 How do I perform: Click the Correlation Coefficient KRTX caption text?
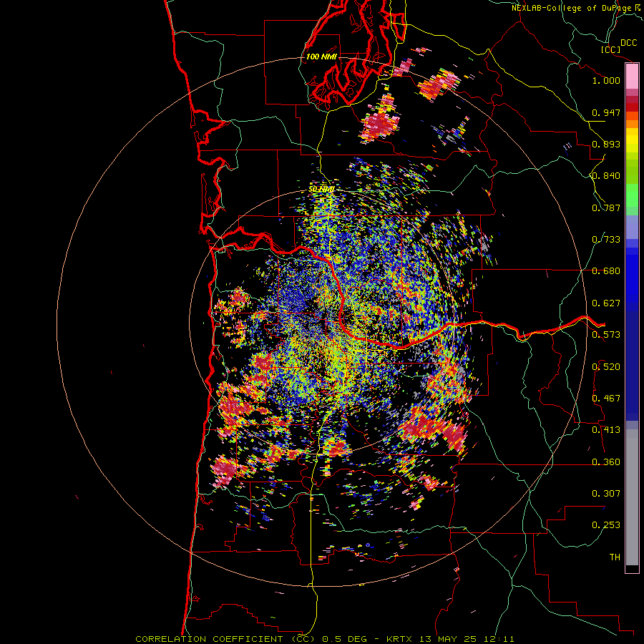(325, 639)
